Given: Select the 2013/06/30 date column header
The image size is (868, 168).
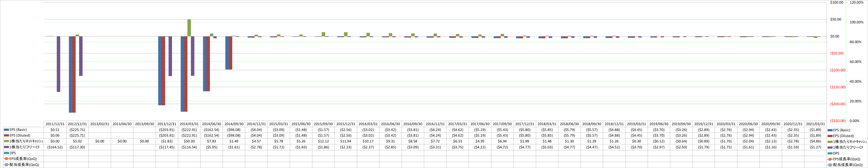Looking at the screenshot, I should tap(122, 124).
